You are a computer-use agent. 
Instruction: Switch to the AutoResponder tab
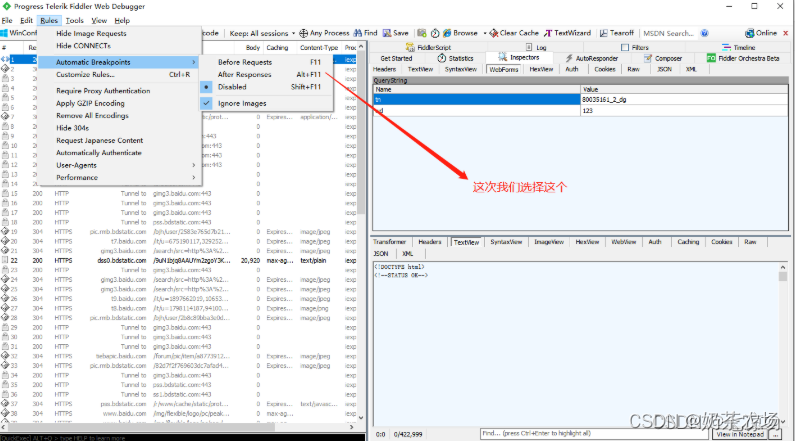592,58
